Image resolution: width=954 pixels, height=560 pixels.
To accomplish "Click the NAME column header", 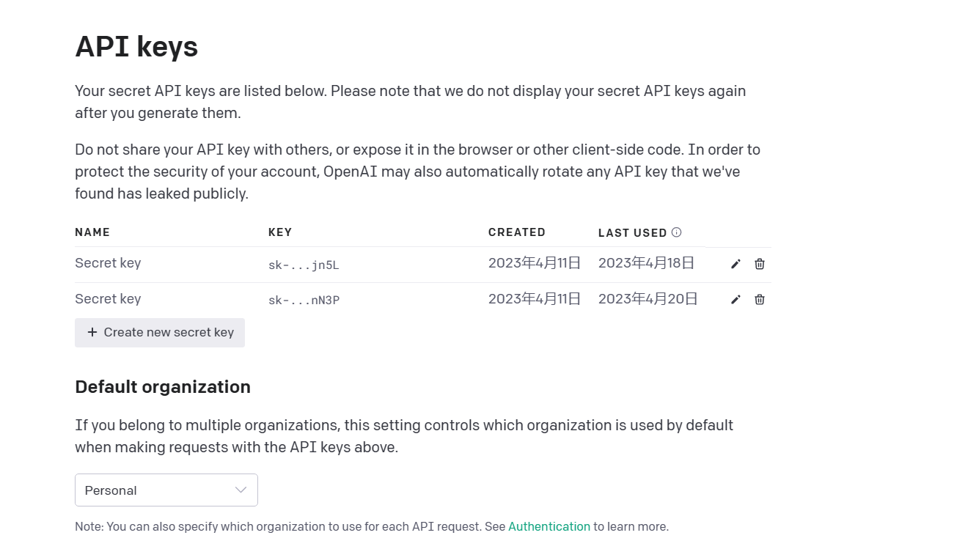I will [x=92, y=232].
